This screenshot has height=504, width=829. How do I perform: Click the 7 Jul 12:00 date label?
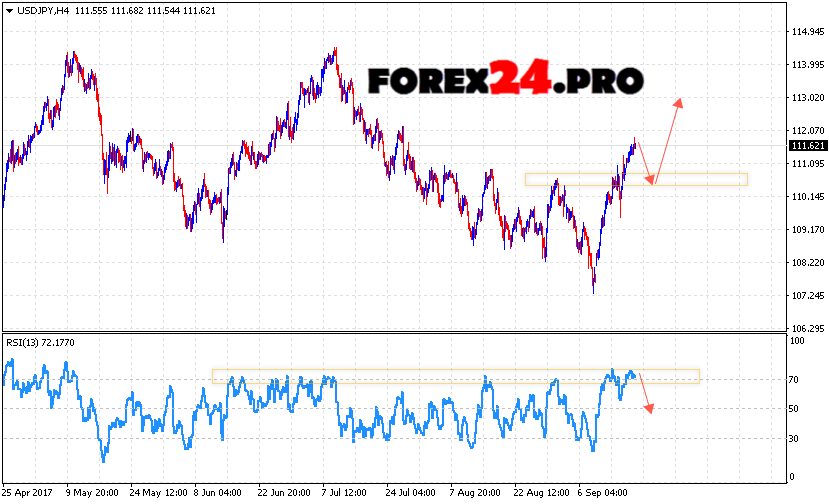click(346, 493)
